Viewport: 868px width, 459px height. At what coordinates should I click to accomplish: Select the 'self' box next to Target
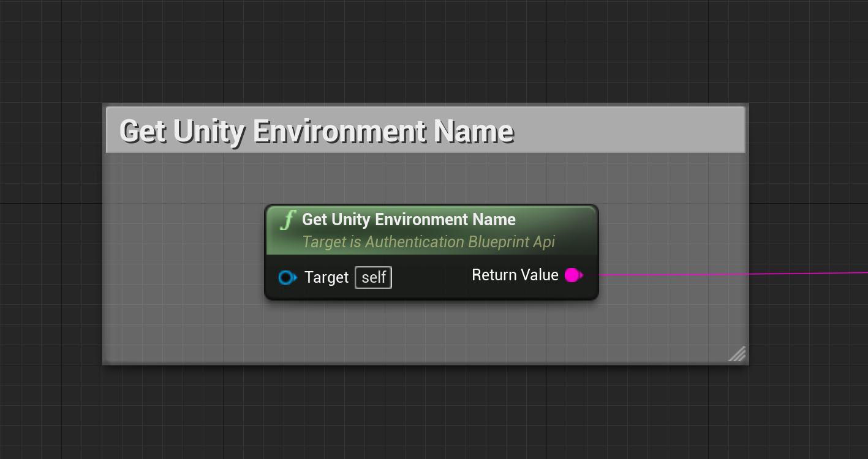tap(373, 278)
